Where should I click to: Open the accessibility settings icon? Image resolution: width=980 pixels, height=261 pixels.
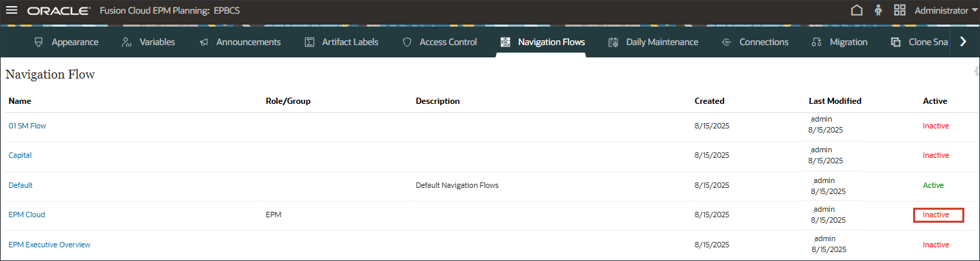(x=878, y=11)
